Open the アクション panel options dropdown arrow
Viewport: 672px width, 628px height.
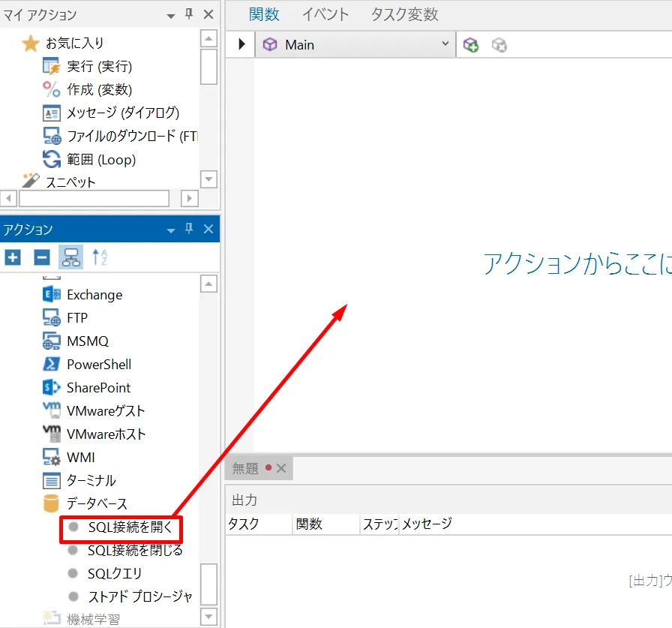coord(170,230)
